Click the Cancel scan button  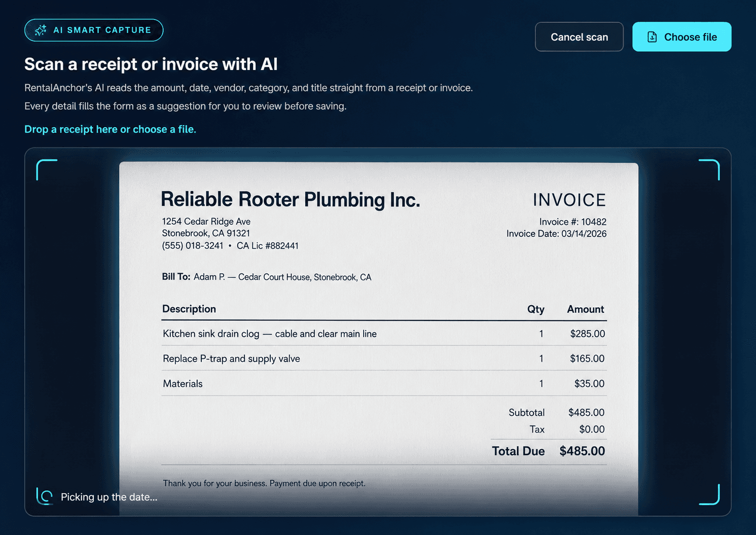579,37
